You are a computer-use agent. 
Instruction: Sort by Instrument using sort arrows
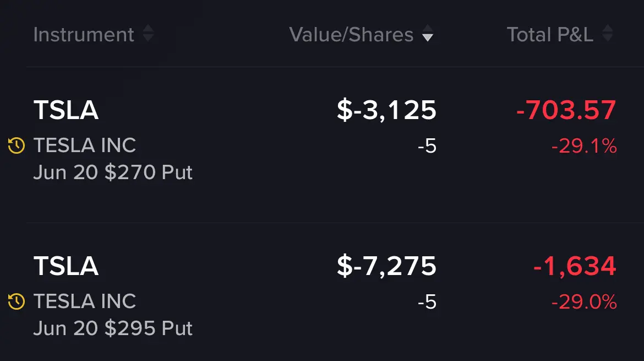[148, 34]
